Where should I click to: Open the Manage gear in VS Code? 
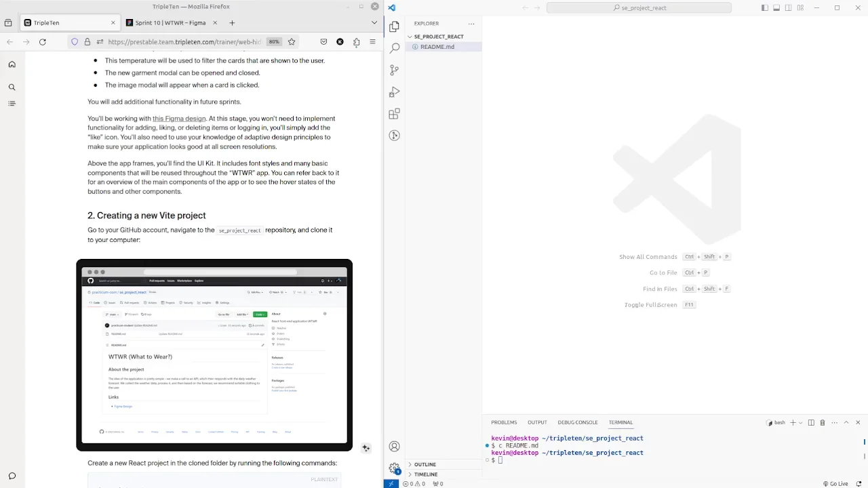click(395, 468)
